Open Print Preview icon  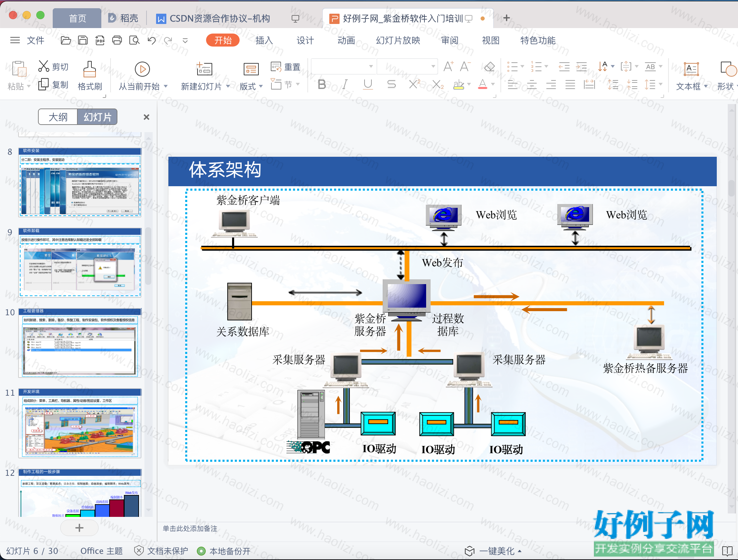[x=135, y=40]
